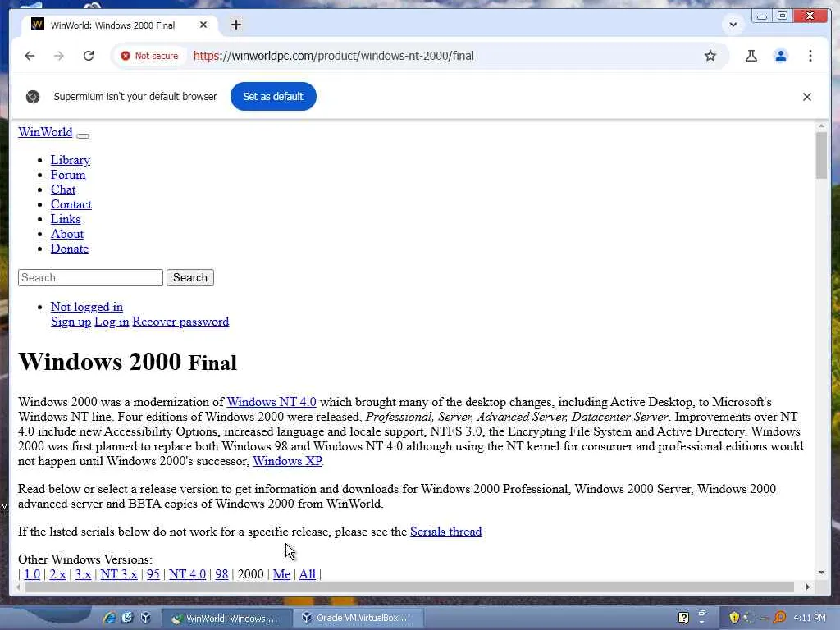Click the Search button
The width and height of the screenshot is (840, 630).
190,277
